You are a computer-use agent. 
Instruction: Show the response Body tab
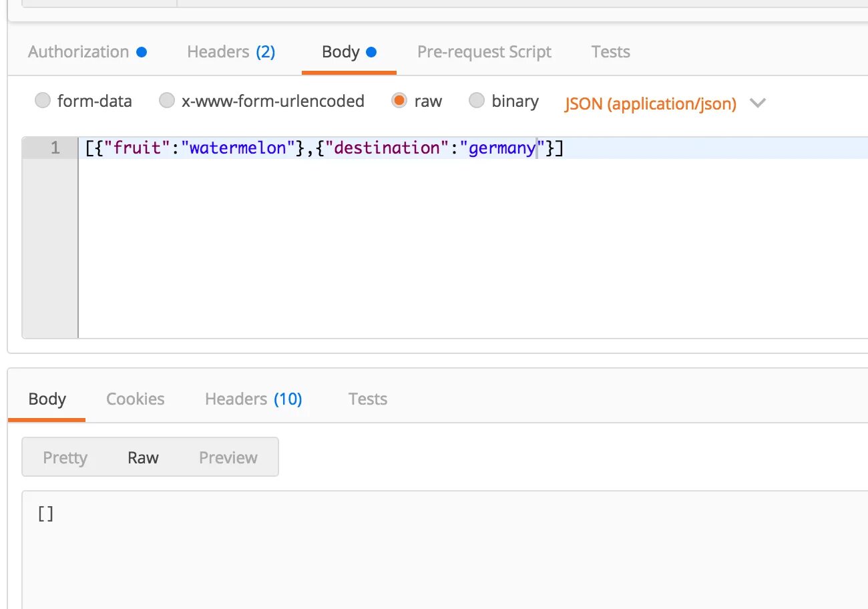point(47,399)
